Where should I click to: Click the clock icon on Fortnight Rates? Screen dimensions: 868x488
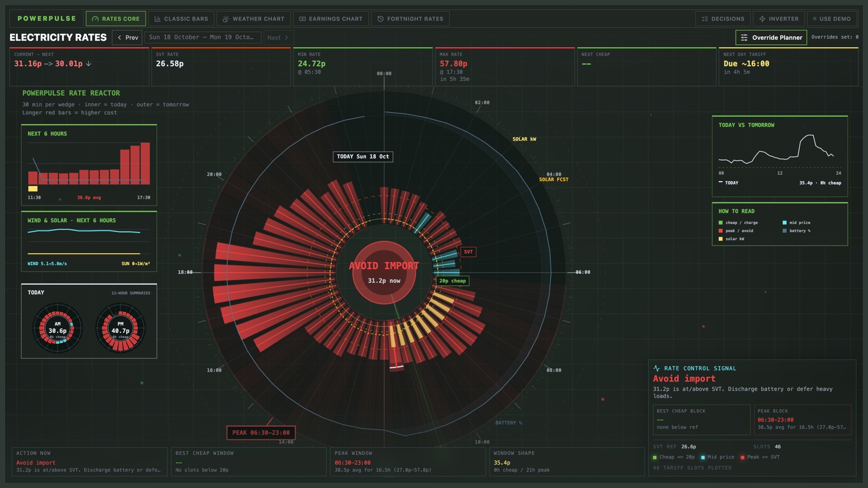tap(380, 18)
